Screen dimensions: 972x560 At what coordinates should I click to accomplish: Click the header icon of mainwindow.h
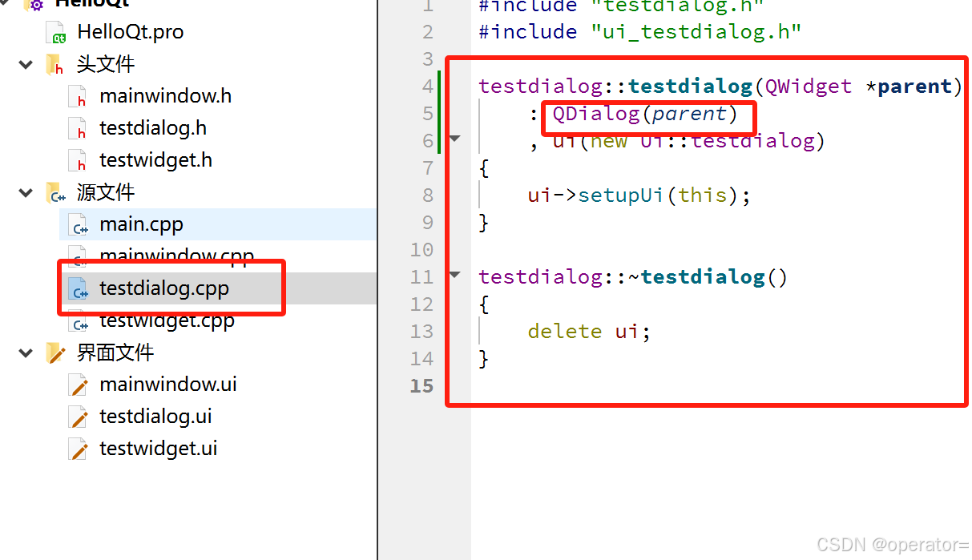click(78, 97)
